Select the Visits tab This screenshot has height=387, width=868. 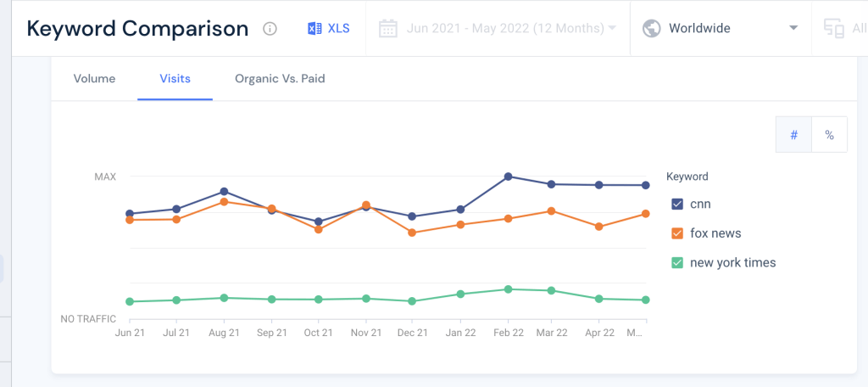pos(175,79)
